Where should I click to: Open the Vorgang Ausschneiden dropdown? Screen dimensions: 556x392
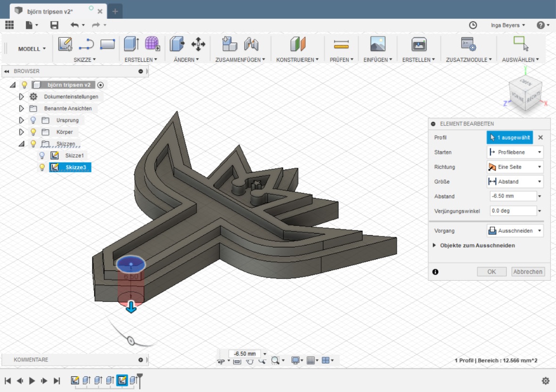click(x=515, y=231)
